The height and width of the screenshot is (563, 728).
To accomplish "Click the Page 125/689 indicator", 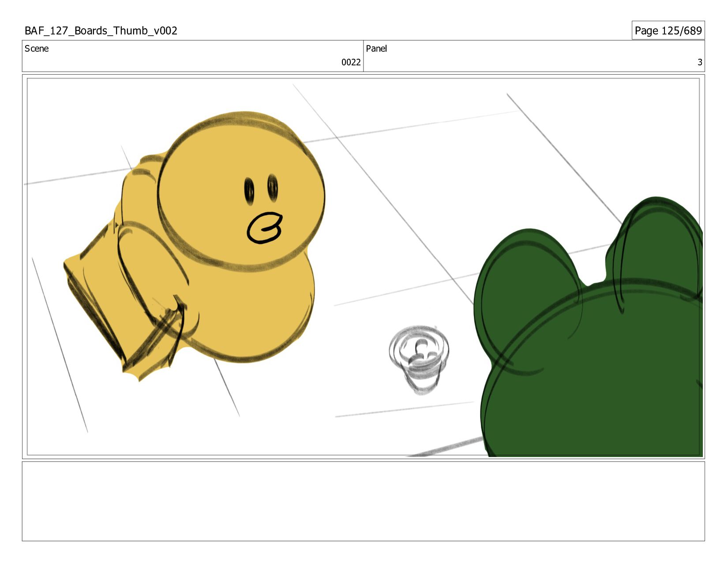I will pos(668,30).
